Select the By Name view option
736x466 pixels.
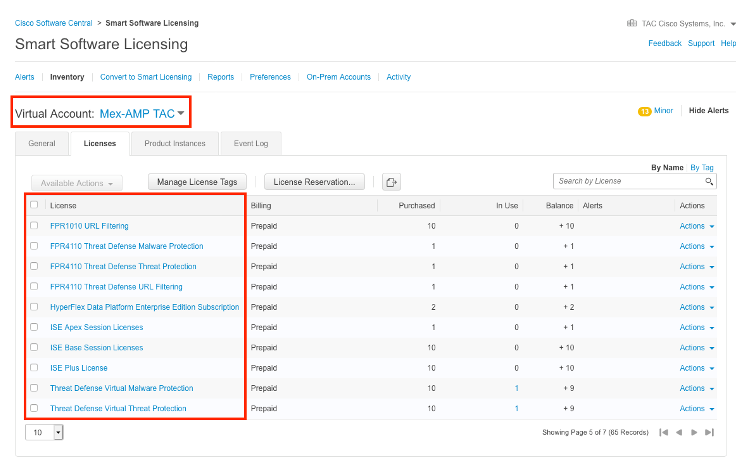coord(667,168)
